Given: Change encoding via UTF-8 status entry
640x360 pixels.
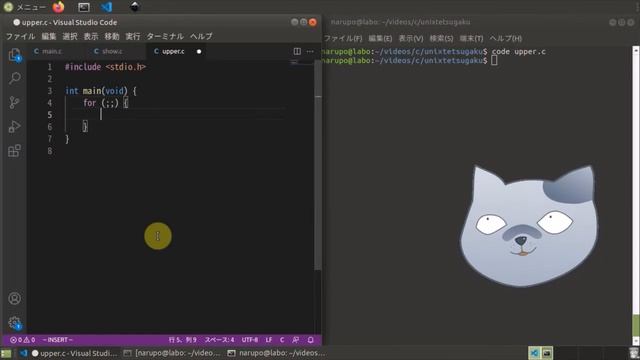Looking at the screenshot, I should (249, 340).
